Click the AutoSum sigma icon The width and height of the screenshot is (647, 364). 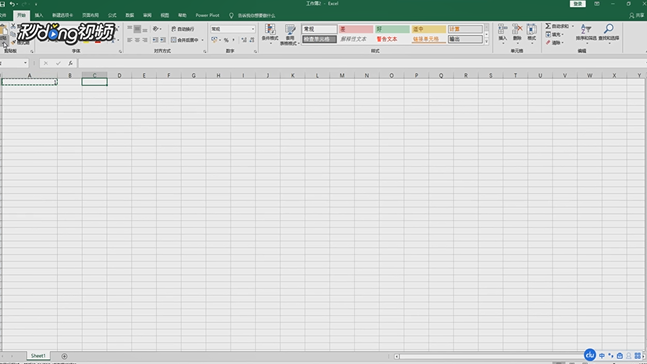pos(548,26)
